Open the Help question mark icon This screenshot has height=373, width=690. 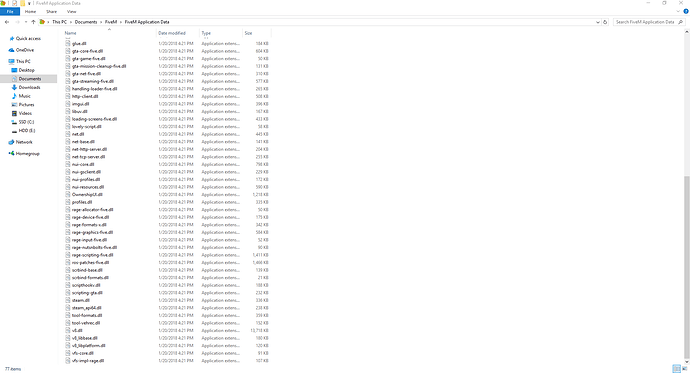(x=686, y=11)
